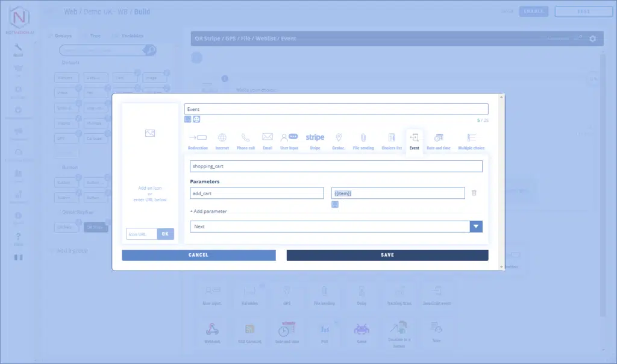Delete the add_cart parameter with trash icon

pos(474,193)
